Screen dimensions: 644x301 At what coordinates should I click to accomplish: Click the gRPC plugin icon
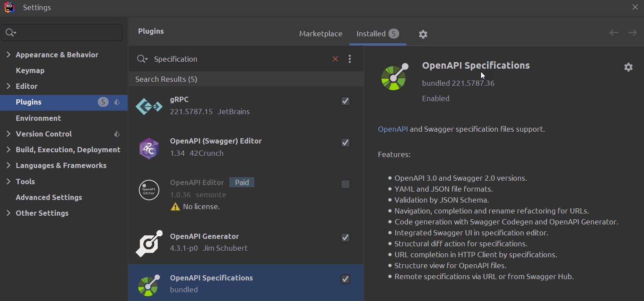coord(149,106)
